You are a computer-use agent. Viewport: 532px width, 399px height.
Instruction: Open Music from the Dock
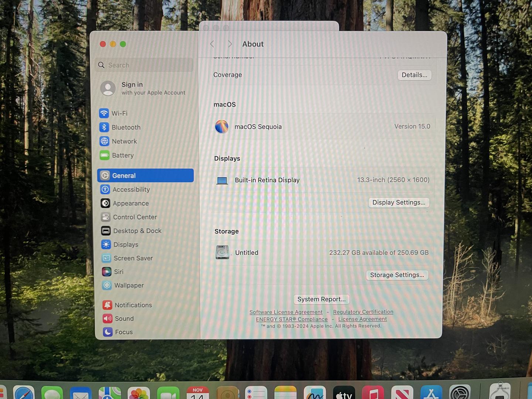click(373, 393)
